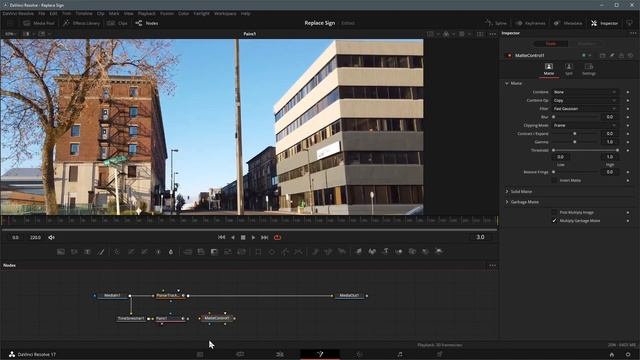This screenshot has height=360, width=640.
Task: Toggle the Media Pool panel
Action: (39, 23)
